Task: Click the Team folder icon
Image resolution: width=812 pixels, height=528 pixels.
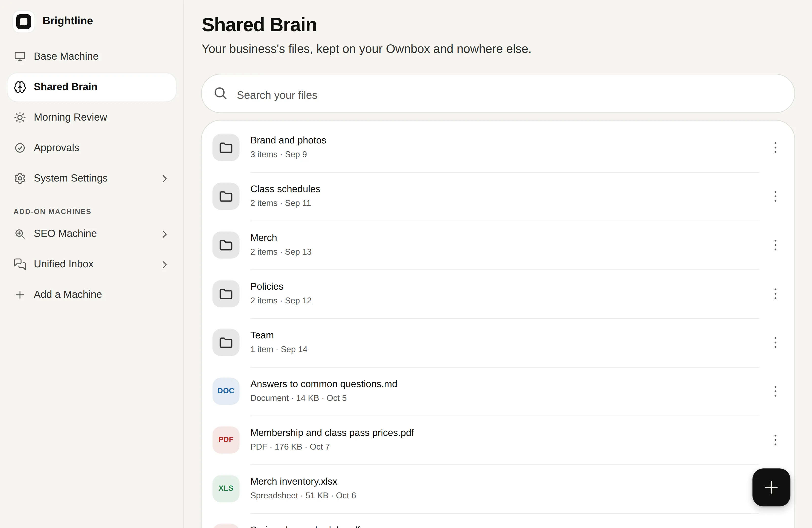Action: coord(226,343)
